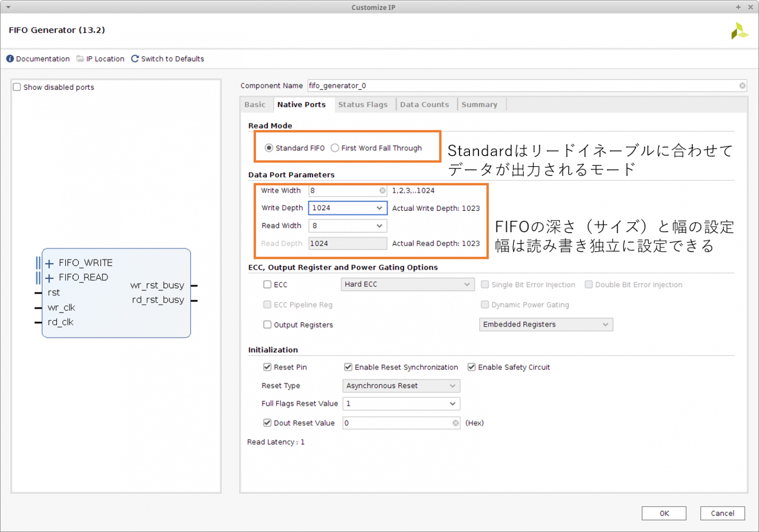
Task: Select First Word Fall Through mode
Action: point(335,148)
